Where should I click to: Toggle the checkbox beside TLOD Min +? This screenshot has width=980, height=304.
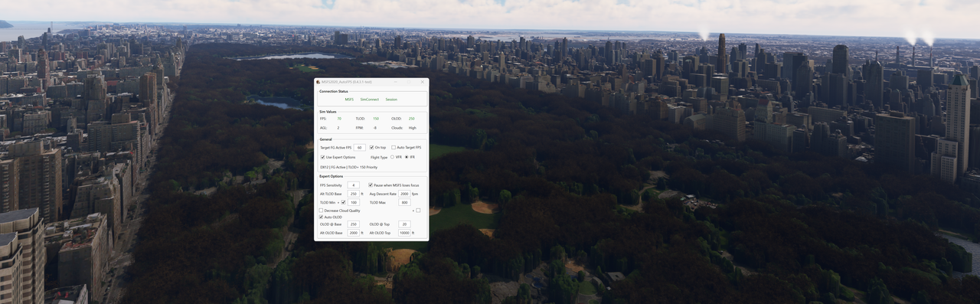(x=344, y=202)
